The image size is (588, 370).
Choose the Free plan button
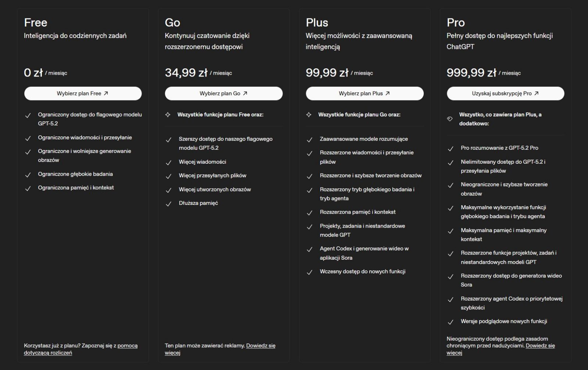pyautogui.click(x=83, y=93)
